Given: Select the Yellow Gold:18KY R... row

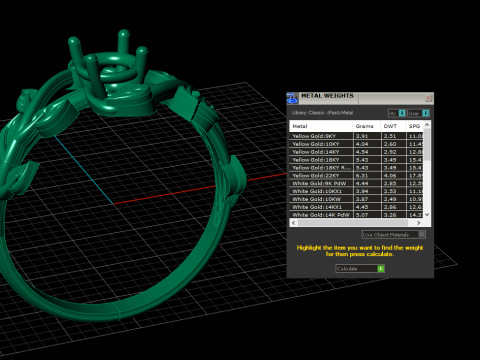Looking at the screenshot, I should pos(356,168).
